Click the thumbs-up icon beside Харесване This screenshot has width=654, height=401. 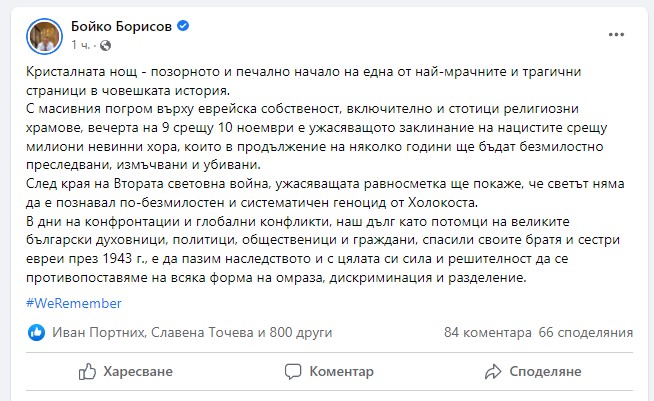(x=88, y=371)
